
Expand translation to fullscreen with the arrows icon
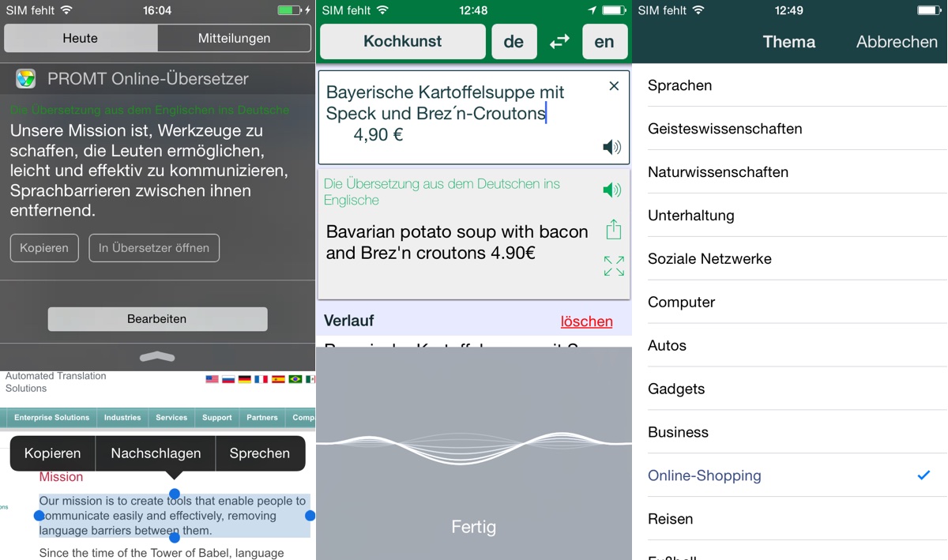coord(614,266)
